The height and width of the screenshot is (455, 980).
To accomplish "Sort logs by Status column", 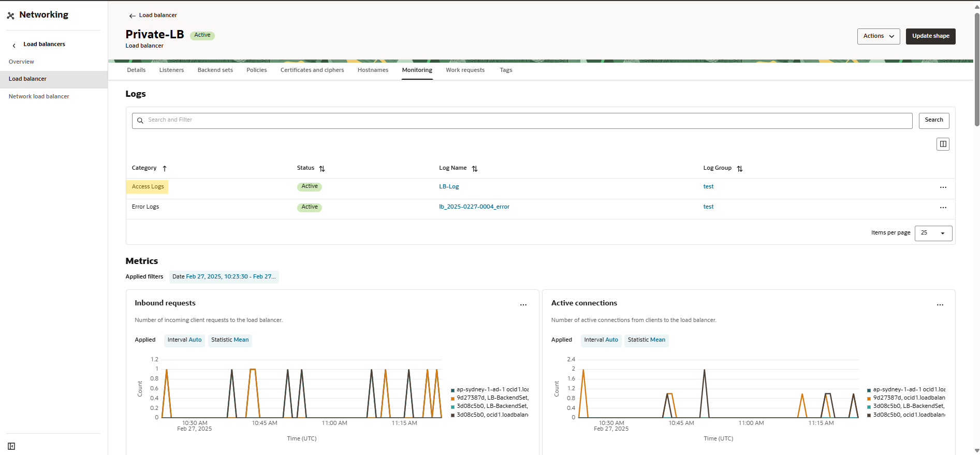I will tap(322, 169).
